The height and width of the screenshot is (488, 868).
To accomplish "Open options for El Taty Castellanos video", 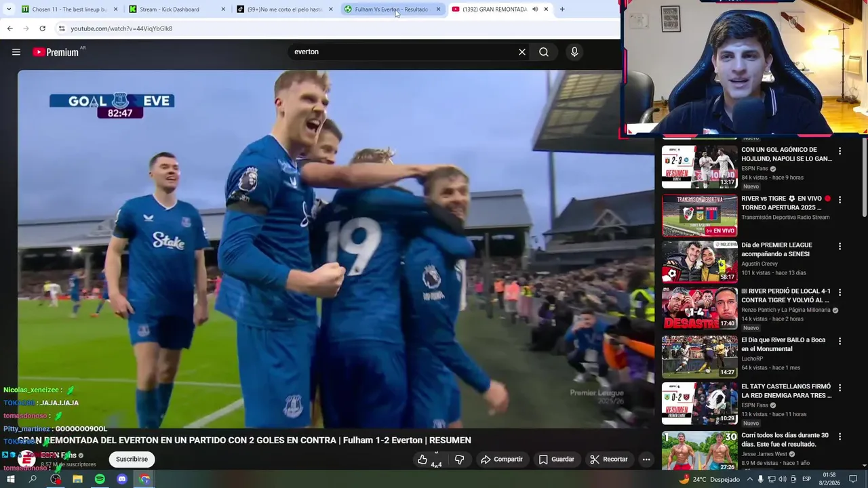I will (840, 388).
